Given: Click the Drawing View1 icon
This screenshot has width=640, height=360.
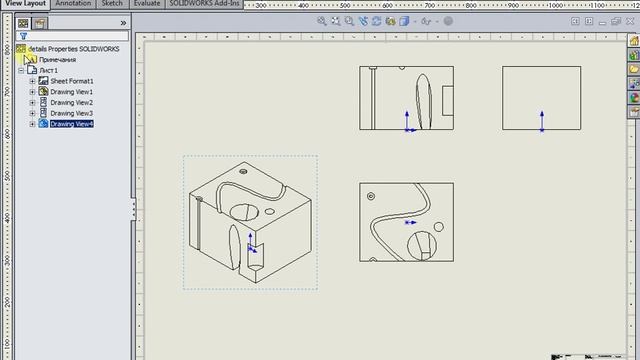Looking at the screenshot, I should coord(43,91).
